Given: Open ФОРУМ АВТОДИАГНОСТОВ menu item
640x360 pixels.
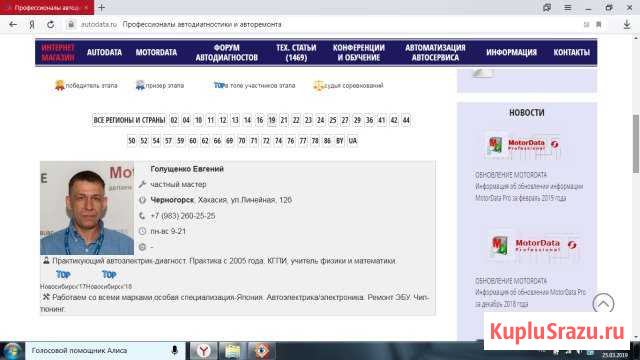Looking at the screenshot, I should pos(227,53).
